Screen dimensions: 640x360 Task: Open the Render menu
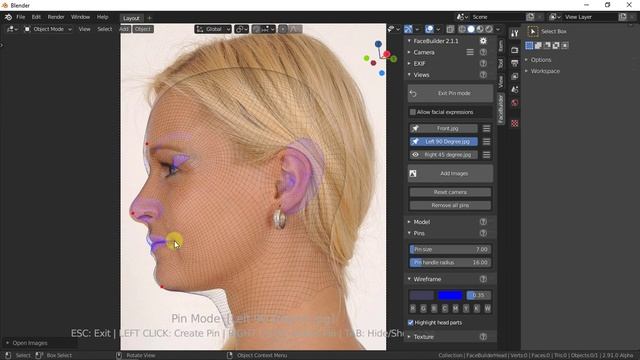point(56,17)
